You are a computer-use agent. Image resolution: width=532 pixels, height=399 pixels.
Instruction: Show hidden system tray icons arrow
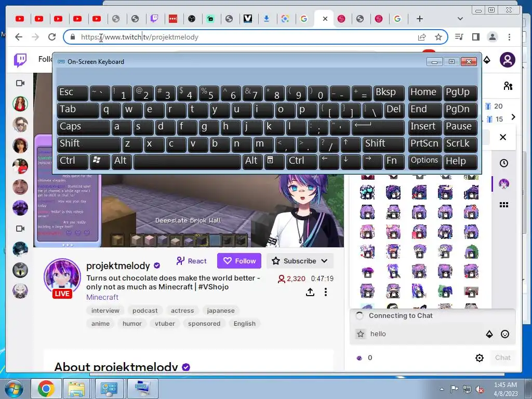click(442, 389)
